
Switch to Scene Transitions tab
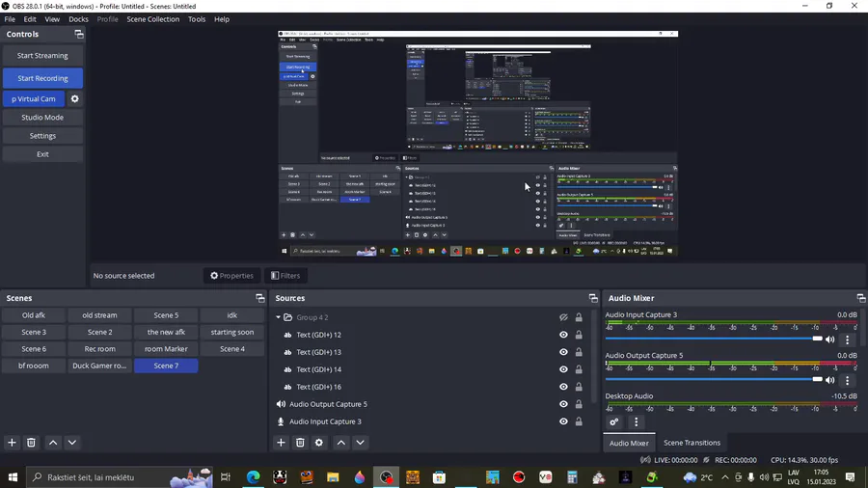(x=692, y=443)
